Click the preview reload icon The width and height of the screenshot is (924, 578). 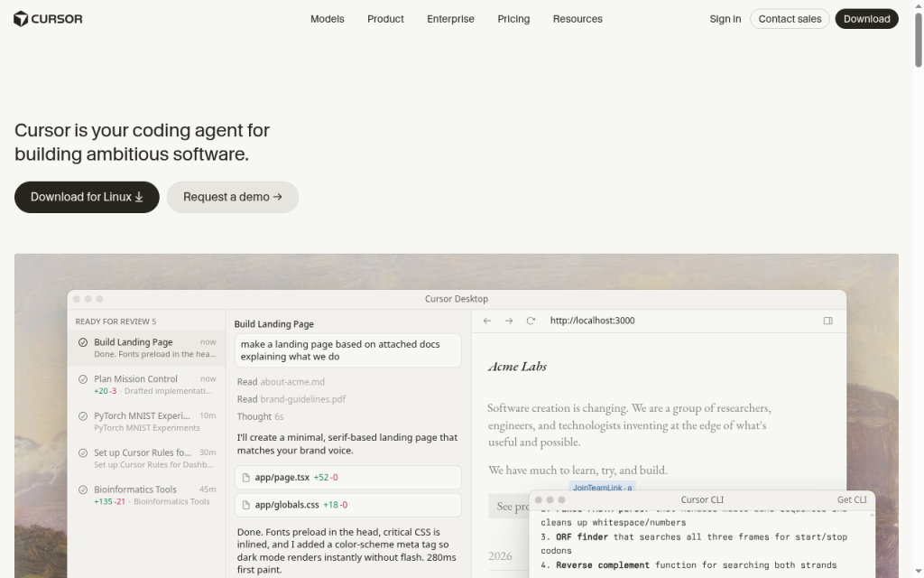[x=531, y=321]
